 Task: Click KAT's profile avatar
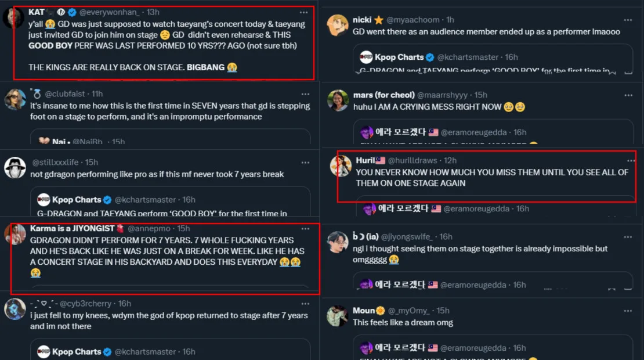pyautogui.click(x=13, y=17)
